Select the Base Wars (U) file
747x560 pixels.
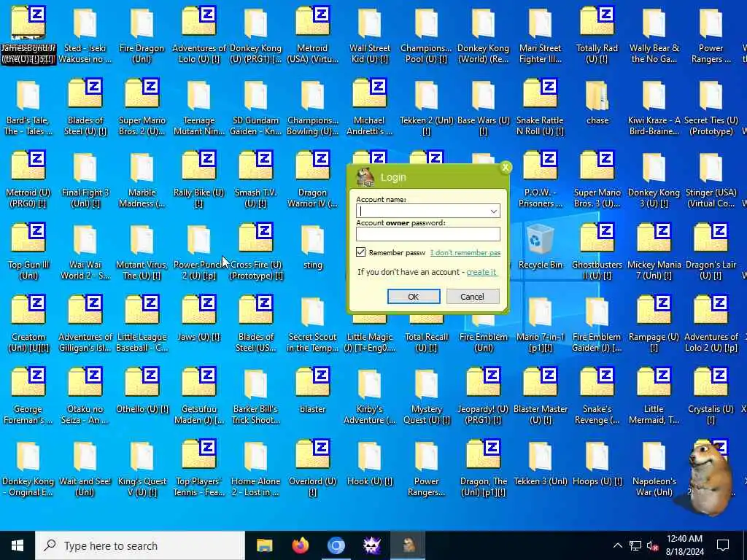click(x=483, y=108)
